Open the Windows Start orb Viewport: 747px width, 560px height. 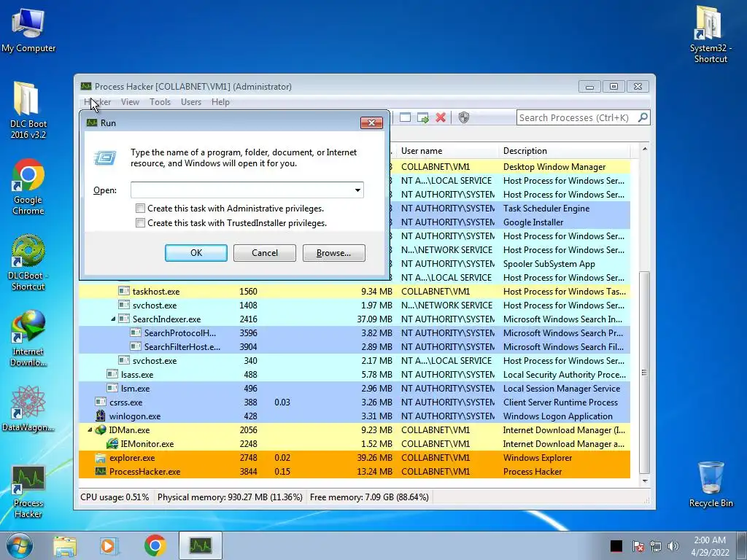[x=20, y=545]
